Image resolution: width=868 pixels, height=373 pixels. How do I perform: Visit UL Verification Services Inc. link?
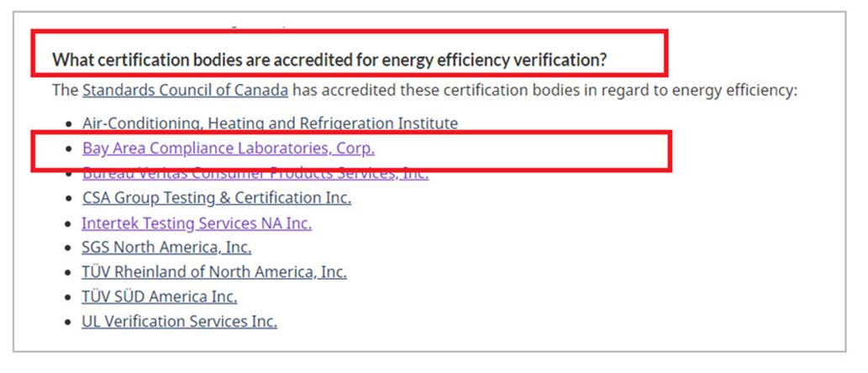(179, 322)
